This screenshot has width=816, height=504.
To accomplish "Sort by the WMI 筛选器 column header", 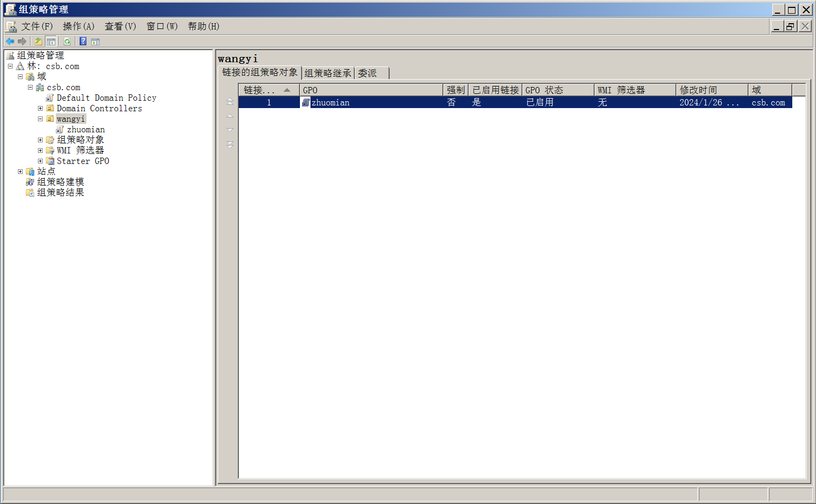I will coord(635,90).
